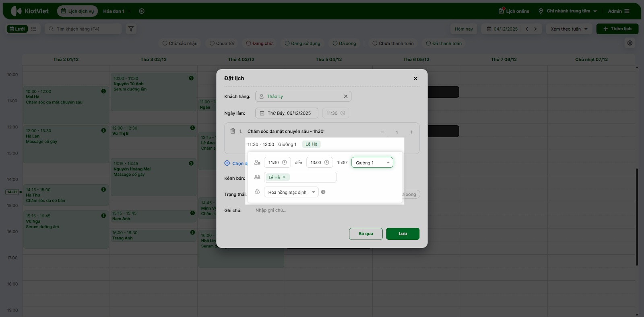Open the filter funnel icon

(x=131, y=29)
